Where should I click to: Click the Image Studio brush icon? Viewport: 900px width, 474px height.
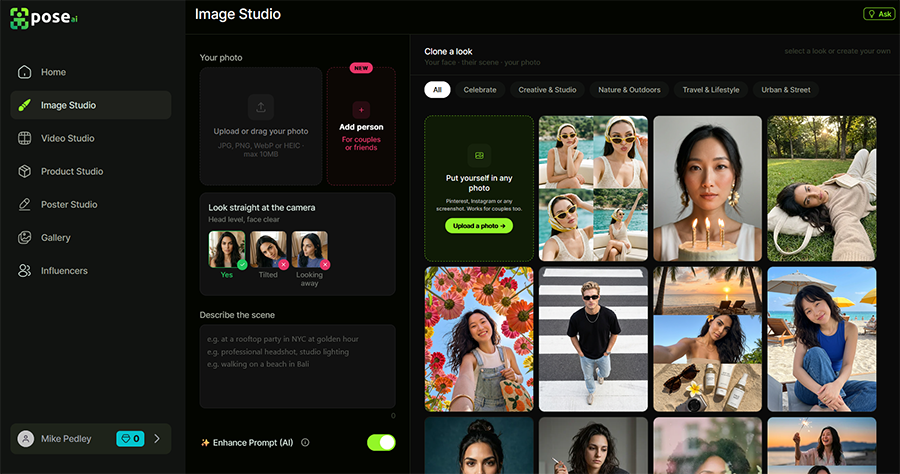click(24, 105)
